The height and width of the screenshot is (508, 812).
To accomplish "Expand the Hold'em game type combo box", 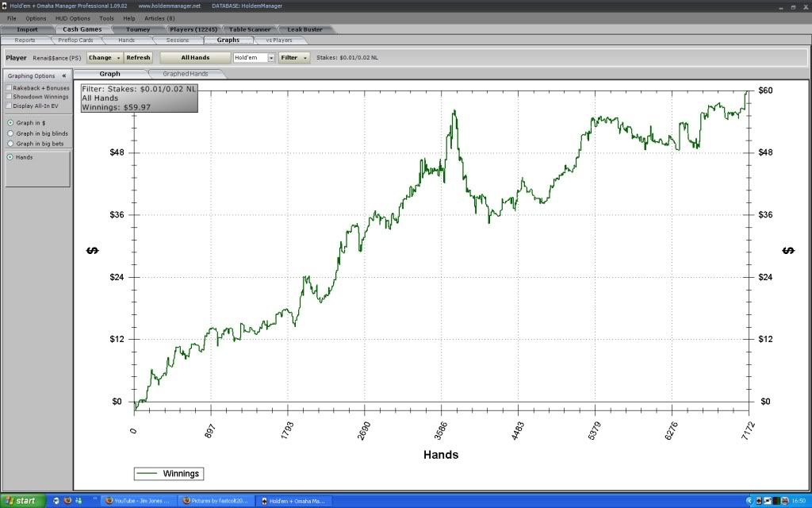I will pos(270,58).
